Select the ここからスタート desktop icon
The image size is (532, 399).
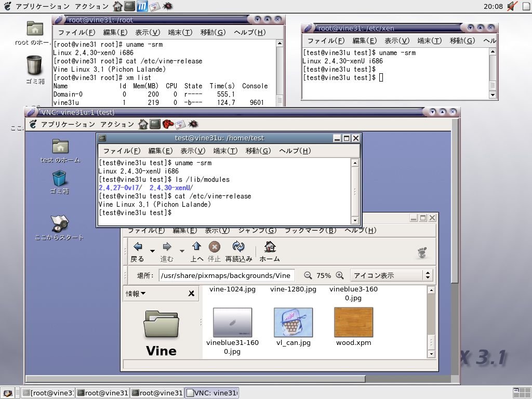[59, 223]
